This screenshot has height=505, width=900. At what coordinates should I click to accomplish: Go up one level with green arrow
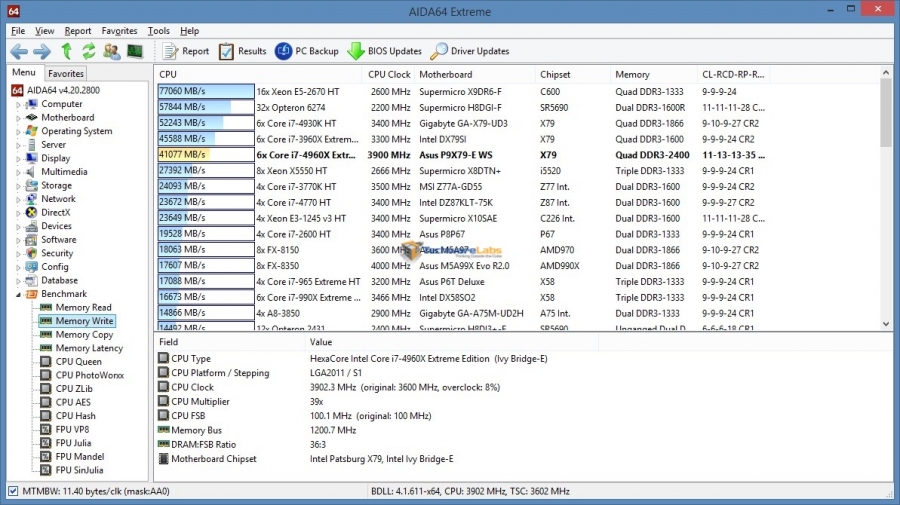pos(67,52)
